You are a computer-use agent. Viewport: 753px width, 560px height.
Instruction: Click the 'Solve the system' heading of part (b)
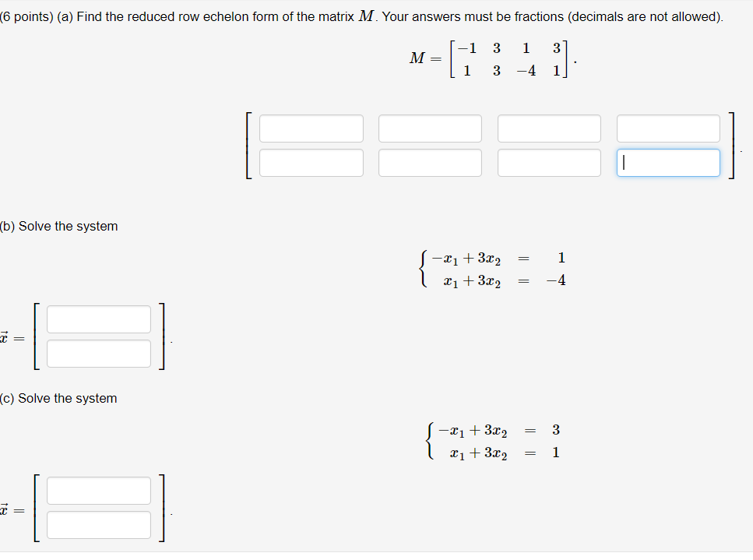(x=58, y=226)
